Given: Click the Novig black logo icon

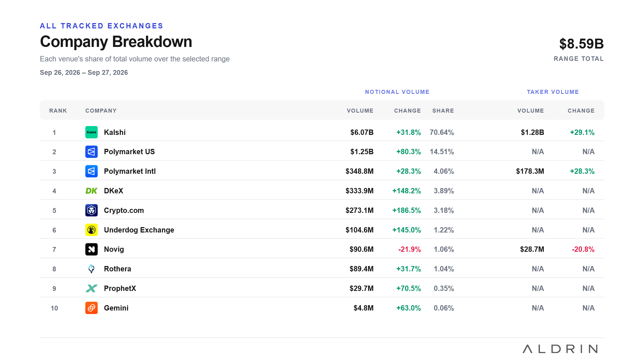Looking at the screenshot, I should (92, 249).
